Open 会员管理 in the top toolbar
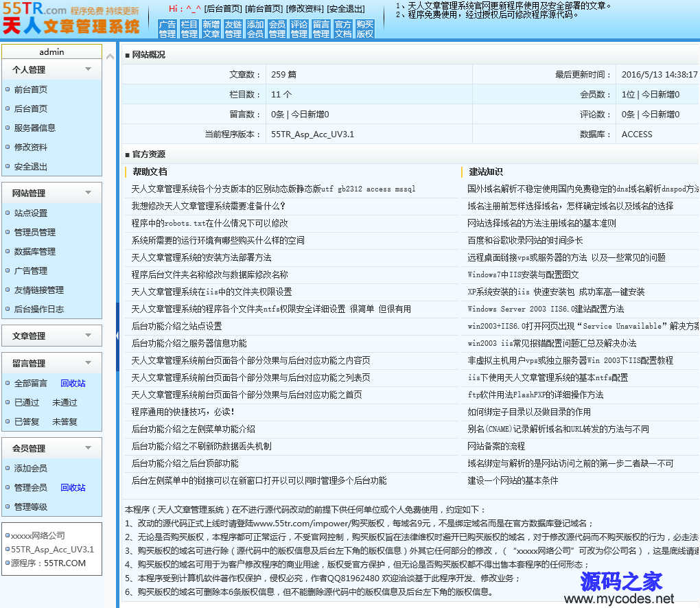This screenshot has width=700, height=608. coord(277,29)
